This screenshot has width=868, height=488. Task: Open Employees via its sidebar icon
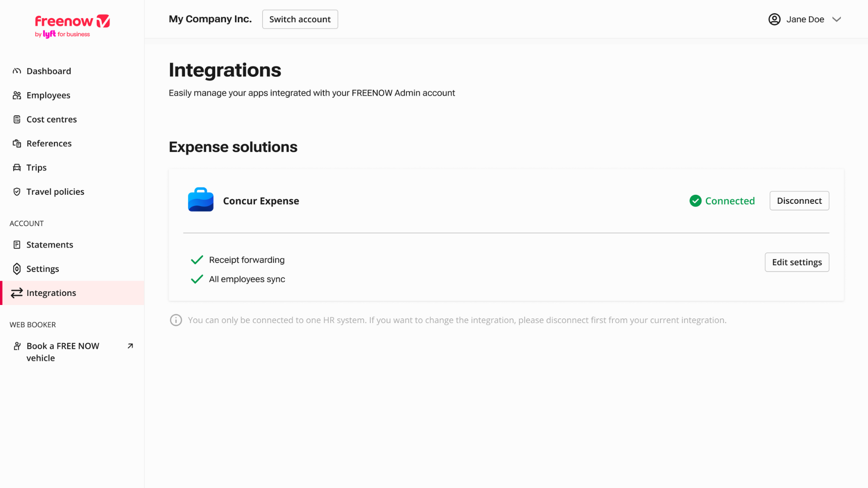point(17,95)
